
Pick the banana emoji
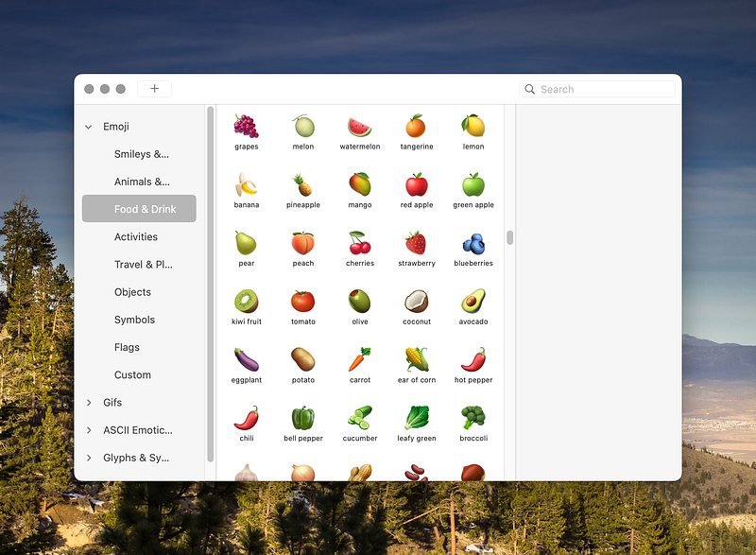247,184
